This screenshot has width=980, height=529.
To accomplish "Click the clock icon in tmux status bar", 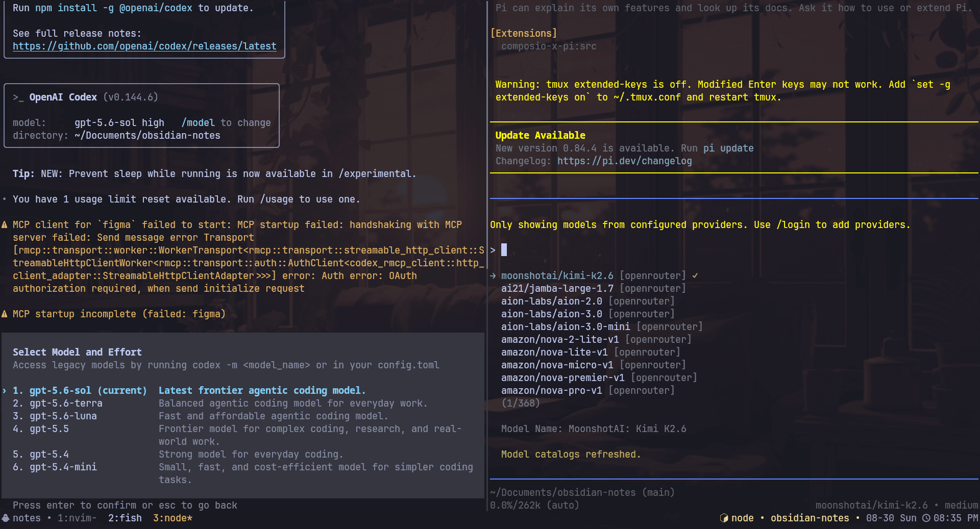I will click(x=926, y=518).
